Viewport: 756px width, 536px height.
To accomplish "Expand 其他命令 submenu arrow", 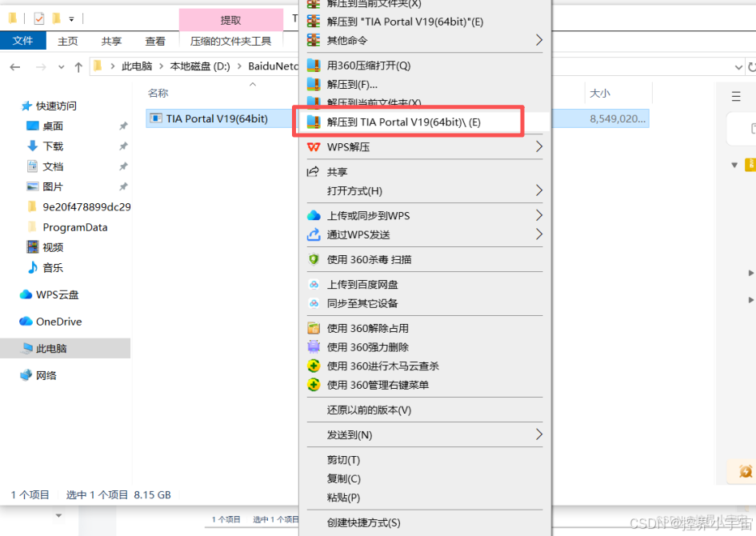I will pyautogui.click(x=538, y=40).
